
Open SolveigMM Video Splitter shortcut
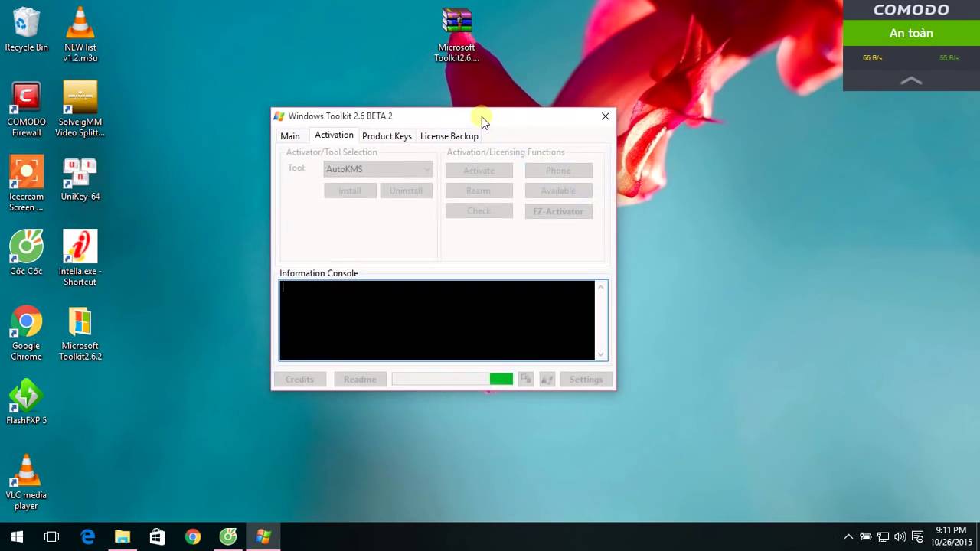(x=80, y=109)
